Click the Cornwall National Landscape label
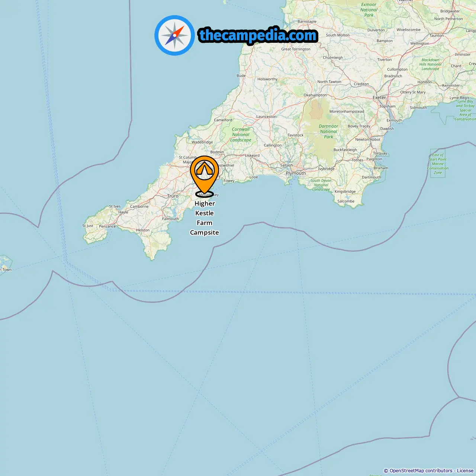 pyautogui.click(x=241, y=135)
